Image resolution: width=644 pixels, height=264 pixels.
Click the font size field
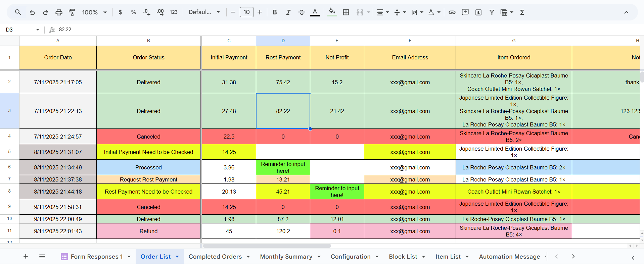click(246, 12)
